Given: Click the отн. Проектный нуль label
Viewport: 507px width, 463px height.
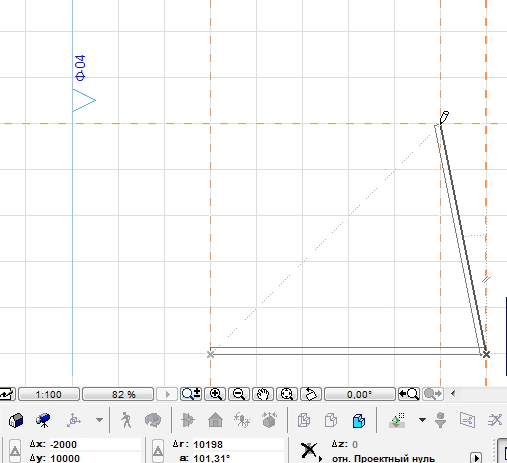Looking at the screenshot, I should [x=383, y=459].
